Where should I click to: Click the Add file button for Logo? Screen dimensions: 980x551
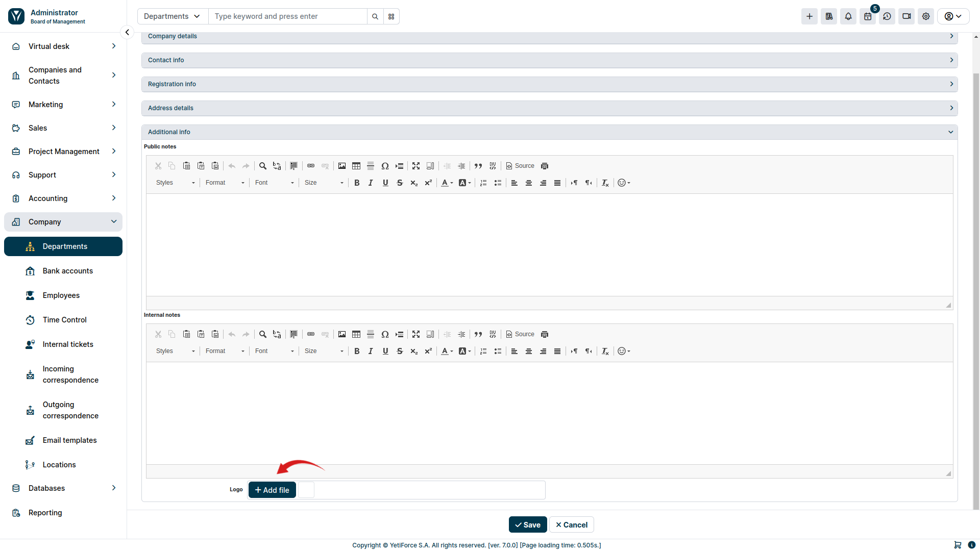tap(272, 489)
